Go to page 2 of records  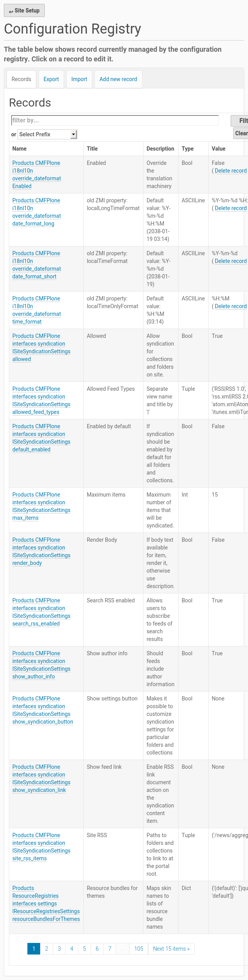[47, 949]
